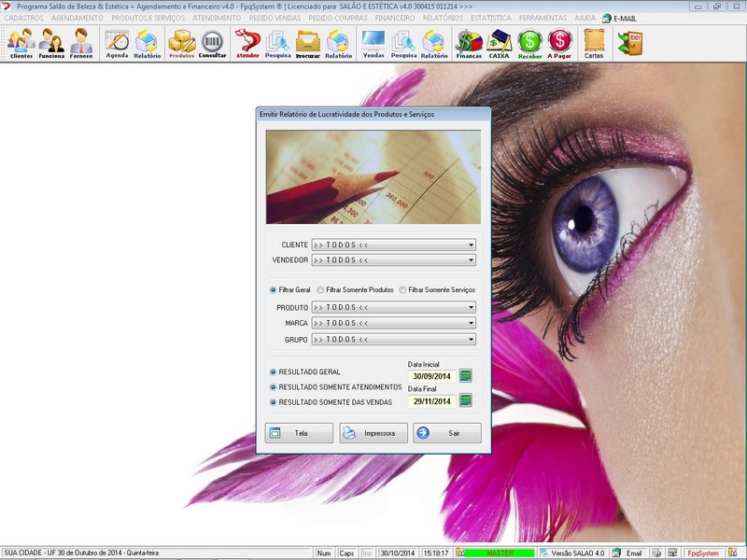Open the Relatório icon beside Agenda
Viewport: 747px width, 560px height.
(147, 43)
